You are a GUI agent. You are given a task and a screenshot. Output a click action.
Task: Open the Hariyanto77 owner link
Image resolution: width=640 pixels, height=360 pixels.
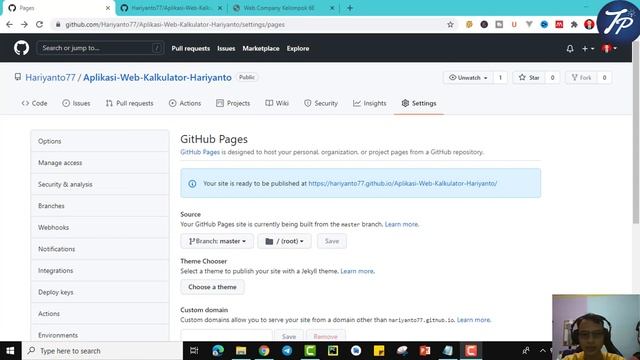[x=50, y=78]
